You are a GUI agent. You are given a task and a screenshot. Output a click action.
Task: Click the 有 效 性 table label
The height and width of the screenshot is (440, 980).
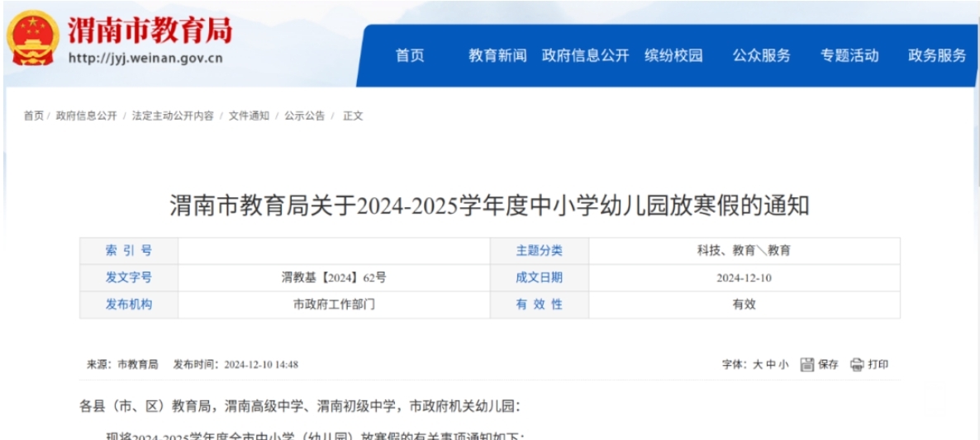click(539, 305)
